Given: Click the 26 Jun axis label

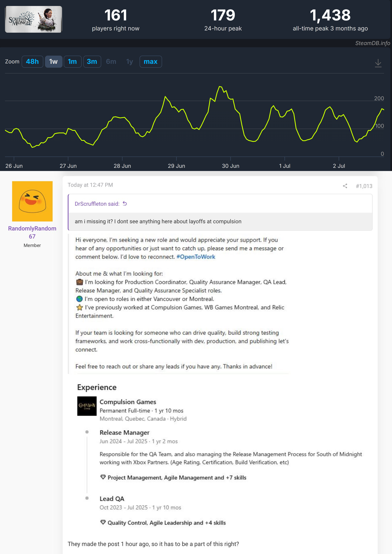Looking at the screenshot, I should (x=14, y=166).
